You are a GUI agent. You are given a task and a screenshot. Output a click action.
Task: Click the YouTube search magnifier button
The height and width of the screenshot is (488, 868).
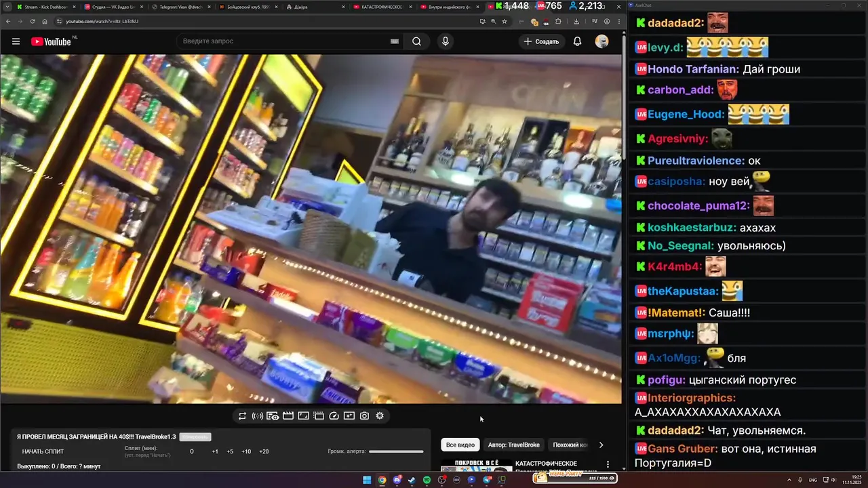click(x=416, y=41)
